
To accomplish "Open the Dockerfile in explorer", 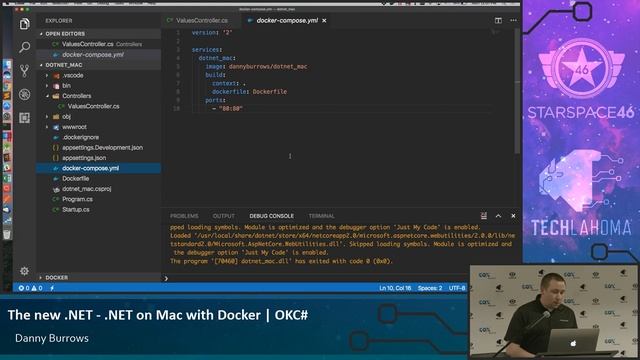I will (99, 178).
